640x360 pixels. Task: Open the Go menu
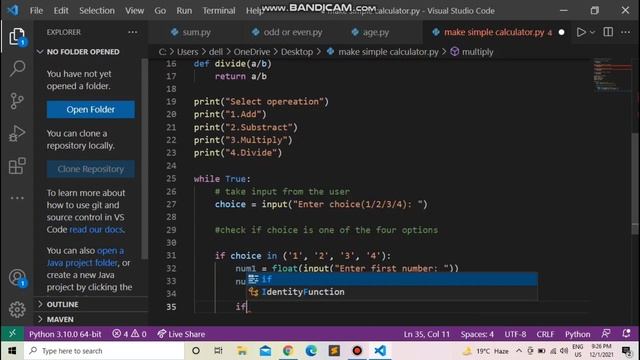point(160,11)
